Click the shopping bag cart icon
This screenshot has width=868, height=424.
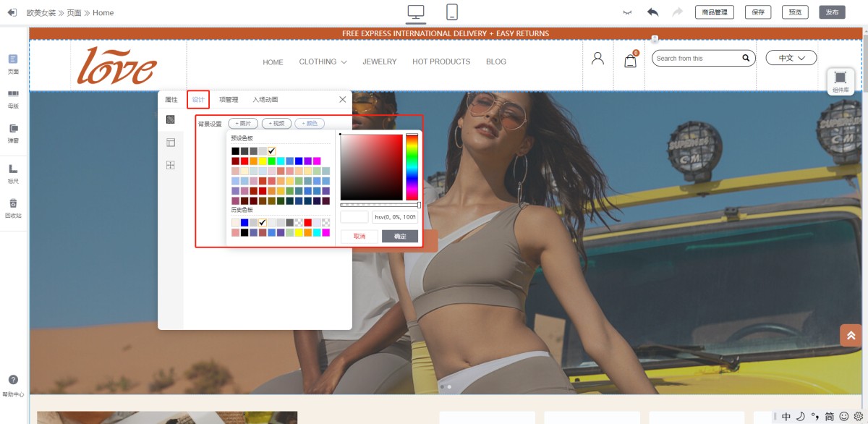631,61
